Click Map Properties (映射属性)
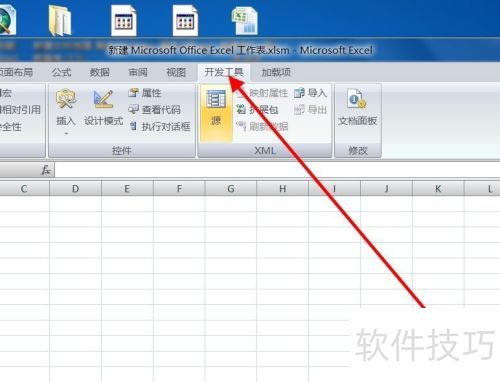The width and height of the screenshot is (500, 382). tap(263, 93)
